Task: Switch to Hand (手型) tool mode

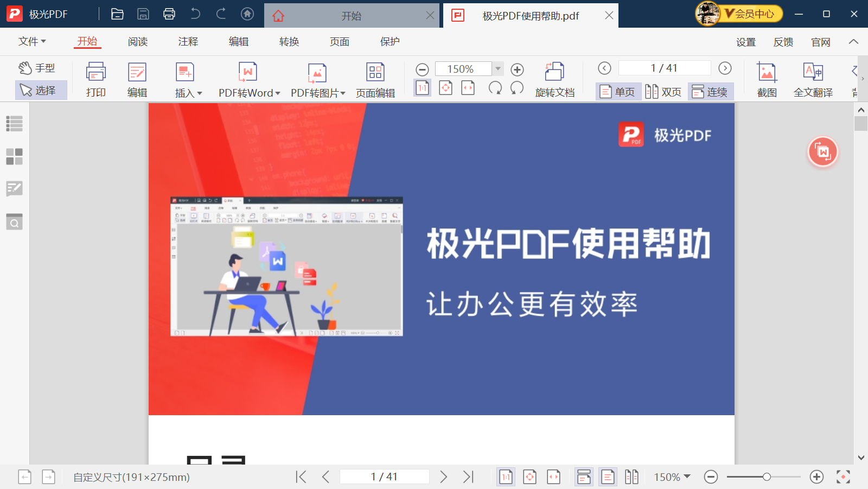Action: 37,68
